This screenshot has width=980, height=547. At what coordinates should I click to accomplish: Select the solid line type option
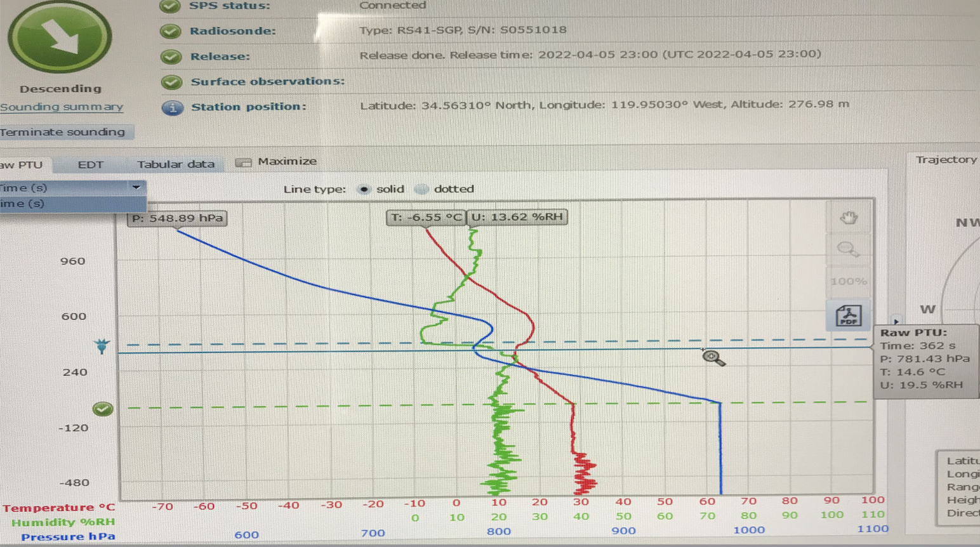coord(364,189)
